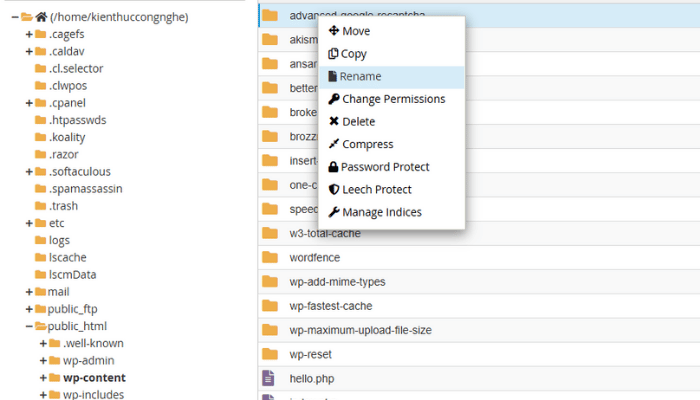Select the wordfence folder row
This screenshot has height=400, width=700.
(313, 257)
